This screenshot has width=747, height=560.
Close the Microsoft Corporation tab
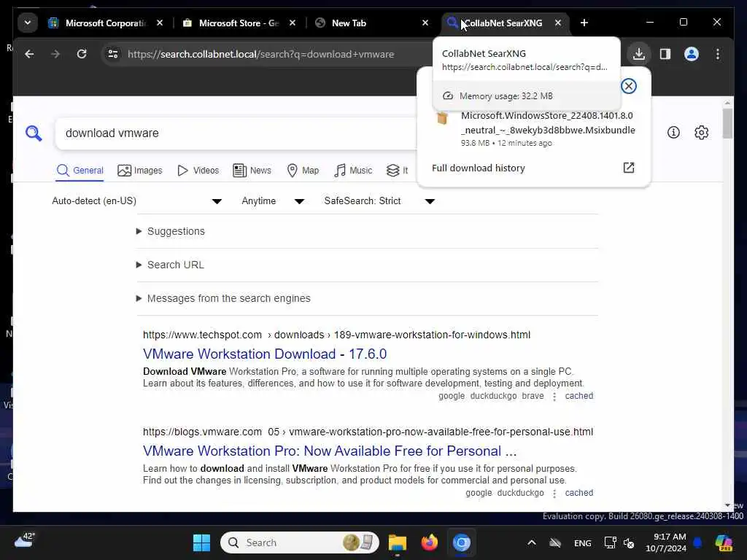tap(160, 23)
